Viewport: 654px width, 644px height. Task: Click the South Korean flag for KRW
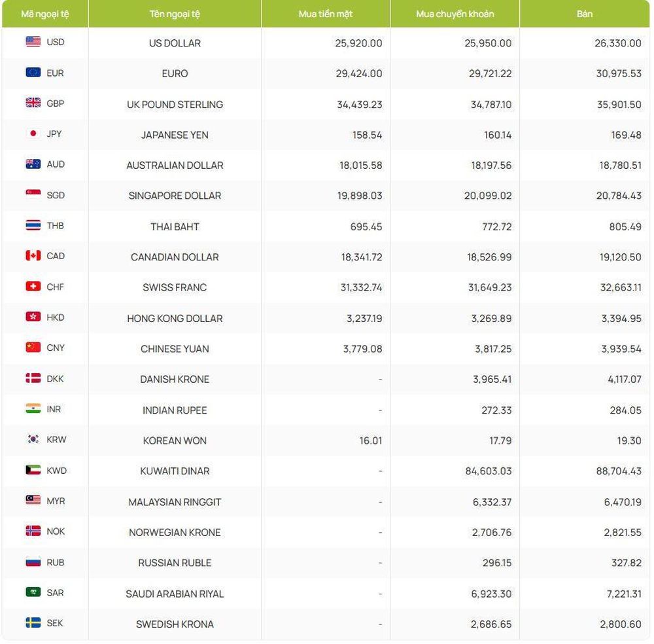coord(33,439)
